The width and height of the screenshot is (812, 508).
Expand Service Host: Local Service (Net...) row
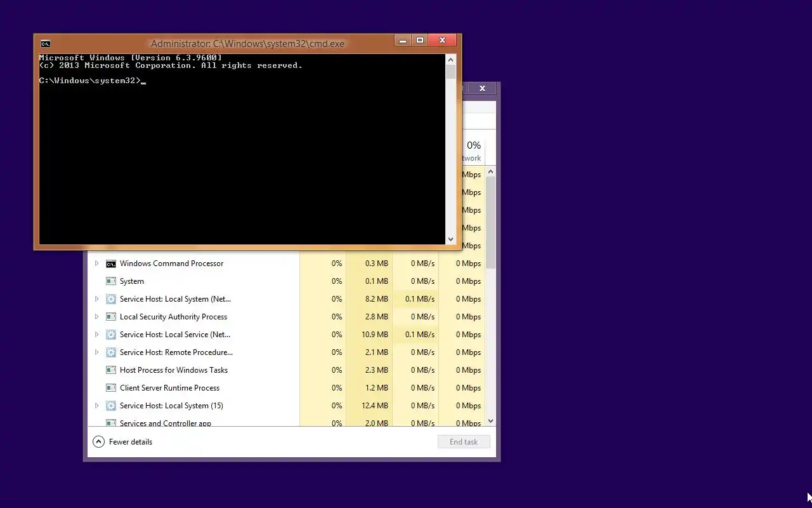[96, 335]
